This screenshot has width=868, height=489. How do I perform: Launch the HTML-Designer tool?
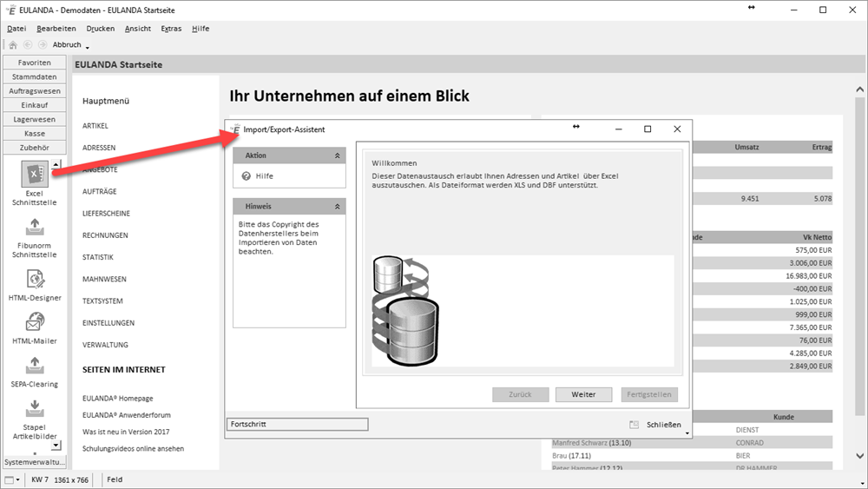(35, 279)
